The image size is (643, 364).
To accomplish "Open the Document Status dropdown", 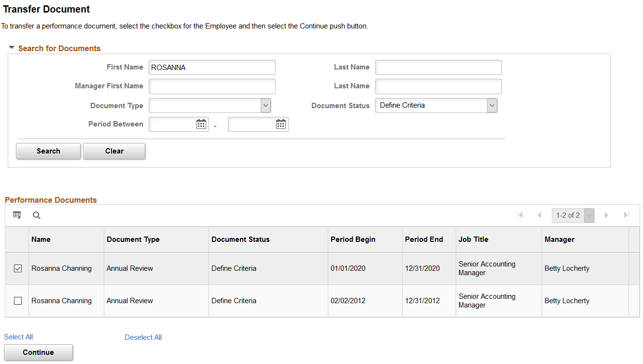I will click(x=491, y=106).
